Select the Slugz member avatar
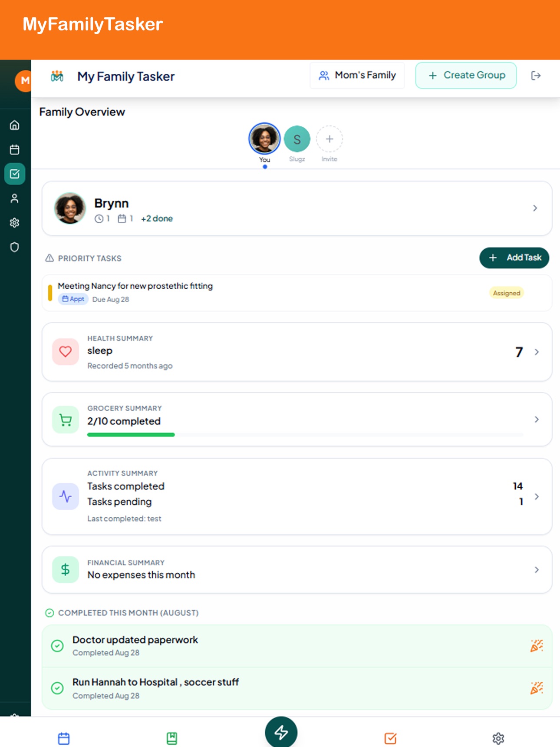 coord(297,139)
